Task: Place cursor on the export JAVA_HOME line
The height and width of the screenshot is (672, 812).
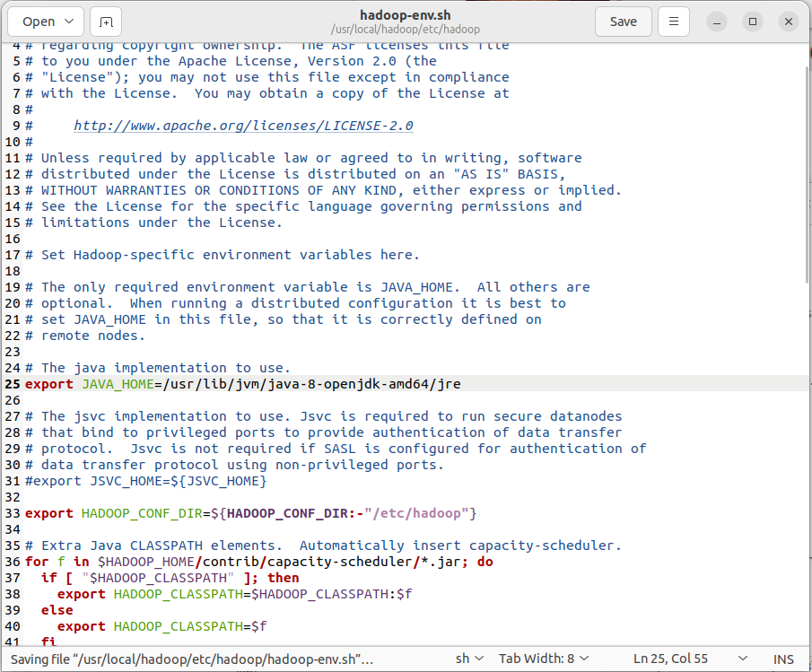Action: [243, 384]
